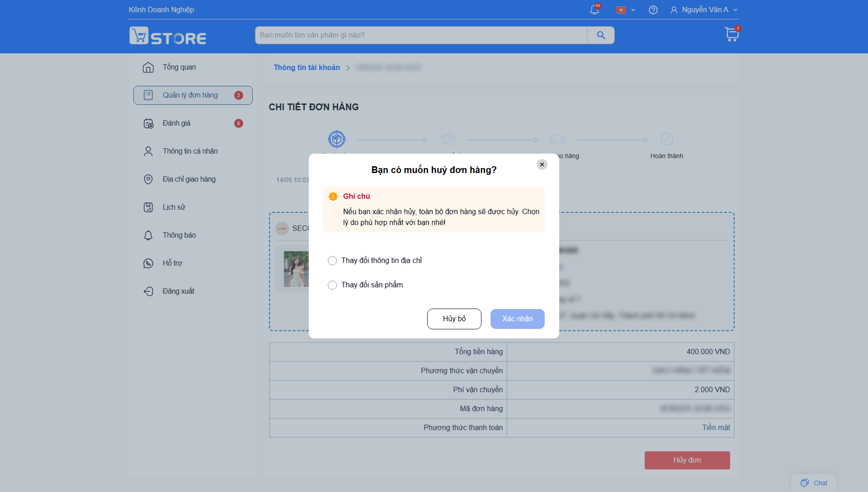Open the notifications bell icon
868x492 pixels.
pos(594,10)
